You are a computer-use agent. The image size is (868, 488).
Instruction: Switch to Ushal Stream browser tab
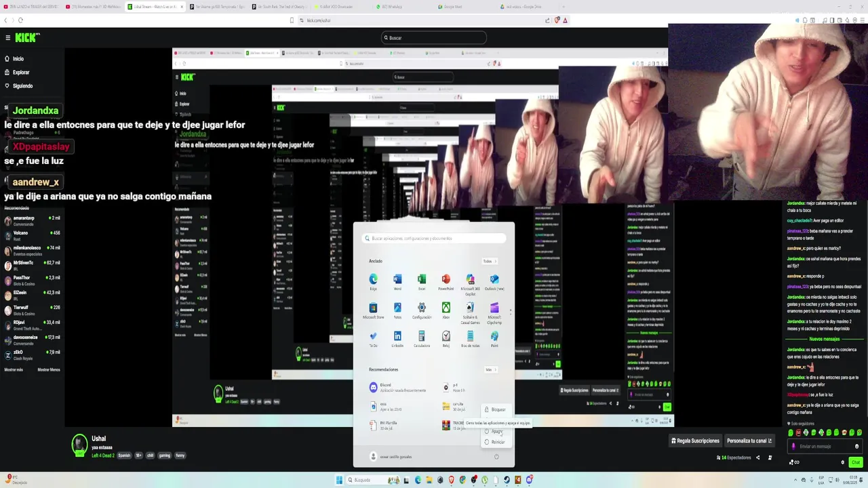tap(155, 6)
